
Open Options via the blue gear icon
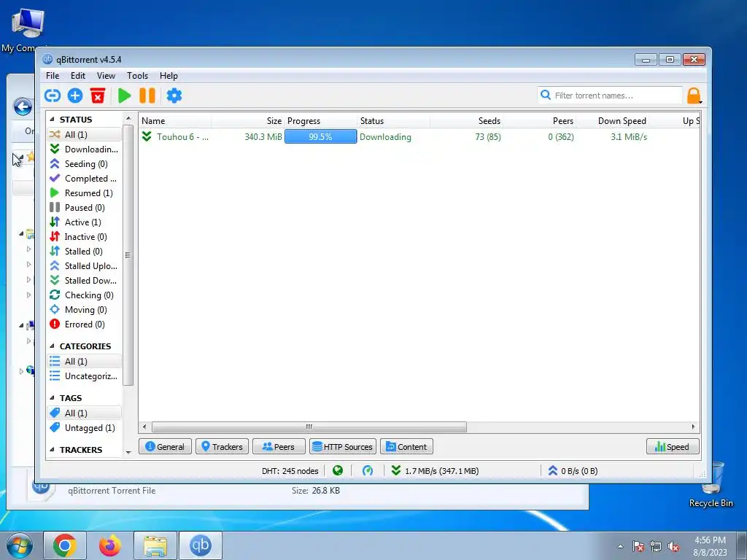click(x=174, y=96)
